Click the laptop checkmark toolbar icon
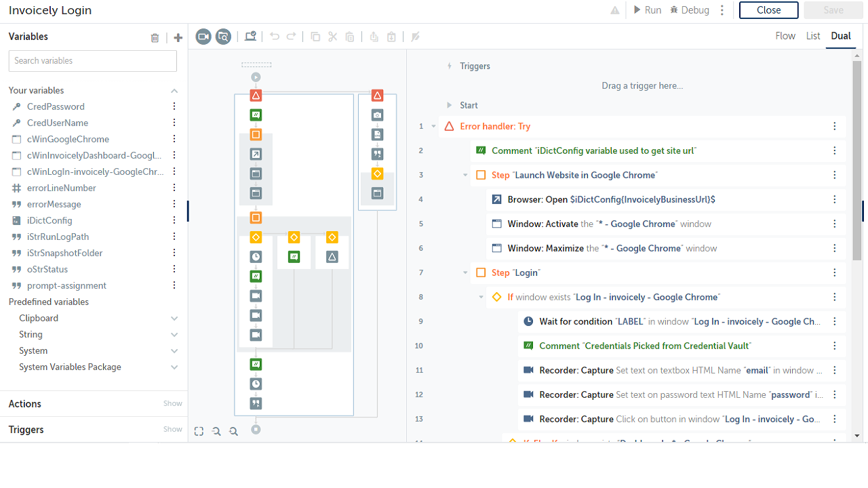This screenshot has height=488, width=868. (250, 37)
